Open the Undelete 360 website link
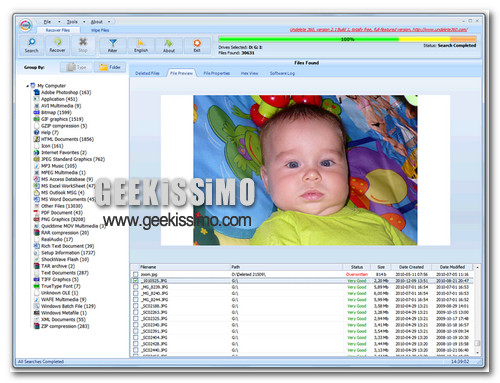Image resolution: width=500 pixels, height=383 pixels. pos(379,30)
